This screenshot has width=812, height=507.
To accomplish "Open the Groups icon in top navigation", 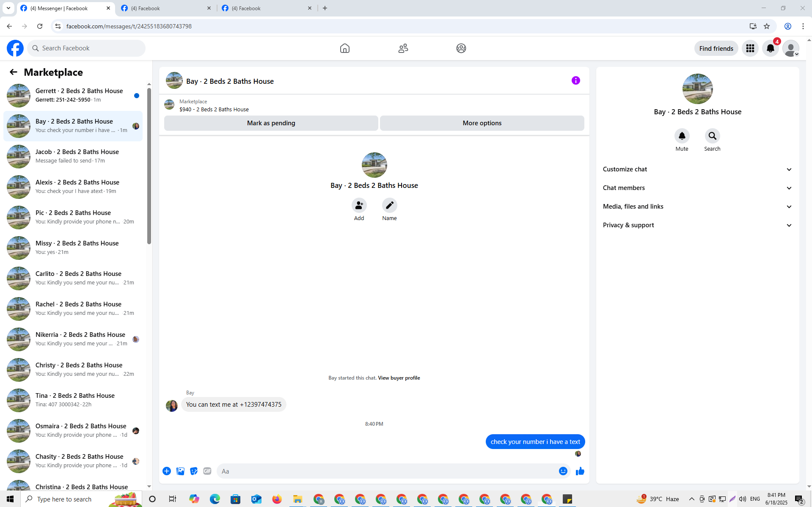I will click(461, 48).
